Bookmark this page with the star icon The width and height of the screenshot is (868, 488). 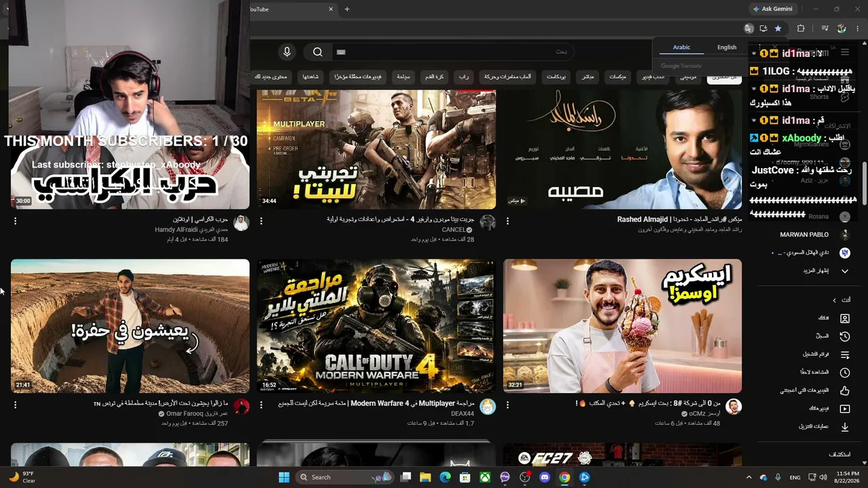pyautogui.click(x=778, y=28)
